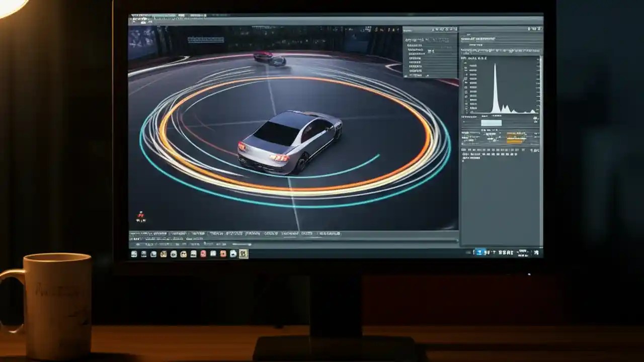This screenshot has width=644, height=362.
Task: Click the system clock in the Windows tray
Action: [522, 253]
